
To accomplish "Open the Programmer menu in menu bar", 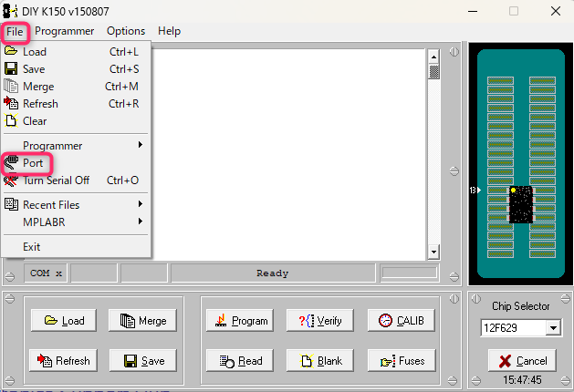I will coord(64,31).
